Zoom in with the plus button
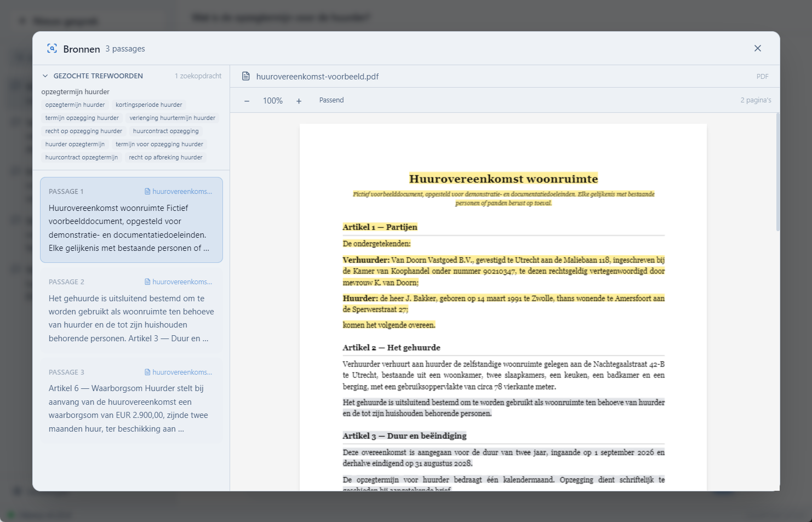This screenshot has height=522, width=812. tap(299, 101)
